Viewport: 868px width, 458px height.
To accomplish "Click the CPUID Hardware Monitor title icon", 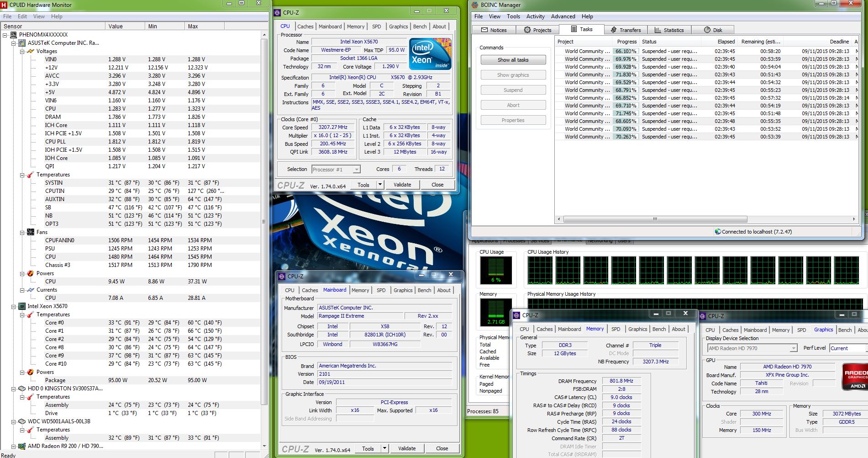I will pyautogui.click(x=4, y=5).
